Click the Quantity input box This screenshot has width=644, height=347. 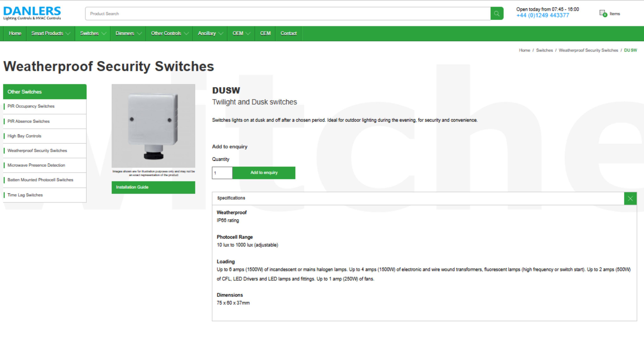point(222,173)
